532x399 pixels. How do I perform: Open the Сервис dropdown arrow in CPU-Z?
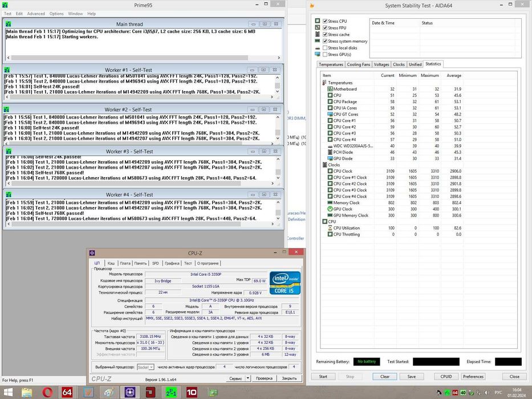tap(248, 378)
